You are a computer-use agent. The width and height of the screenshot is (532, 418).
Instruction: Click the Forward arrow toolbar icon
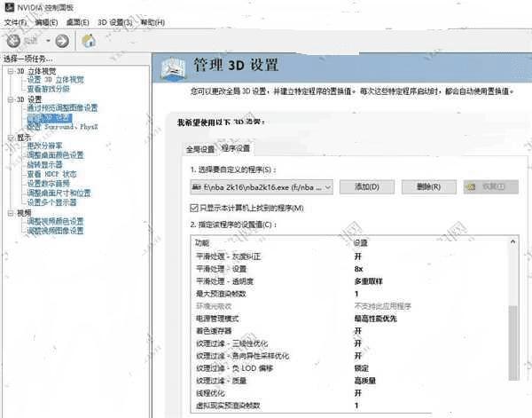[x=62, y=41]
